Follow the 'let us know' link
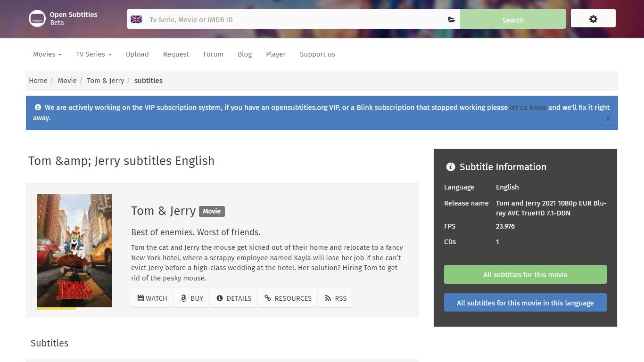Image resolution: width=644 pixels, height=362 pixels. tap(528, 107)
